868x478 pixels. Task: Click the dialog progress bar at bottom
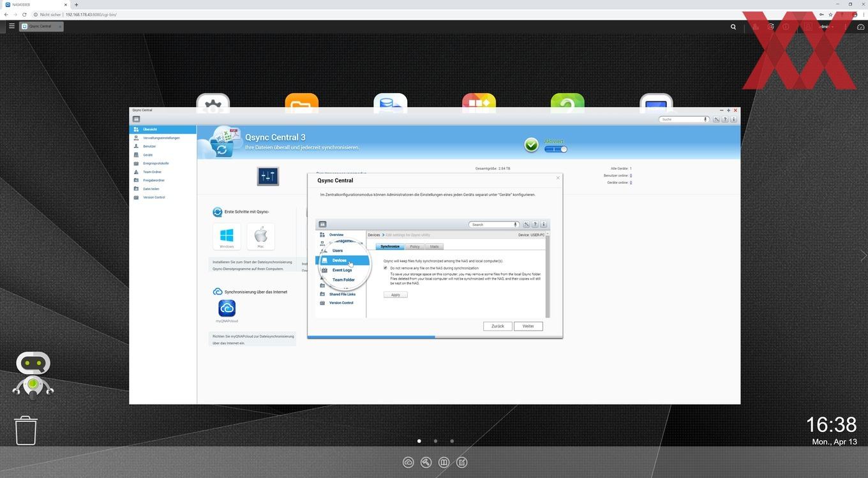click(x=435, y=336)
